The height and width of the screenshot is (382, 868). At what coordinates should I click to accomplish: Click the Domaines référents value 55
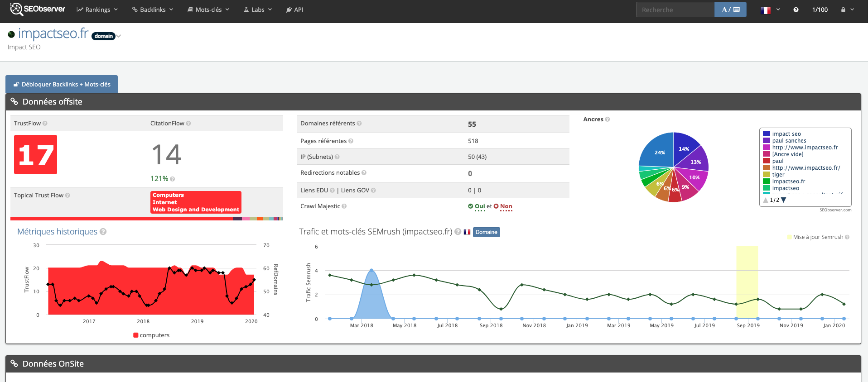tap(472, 124)
